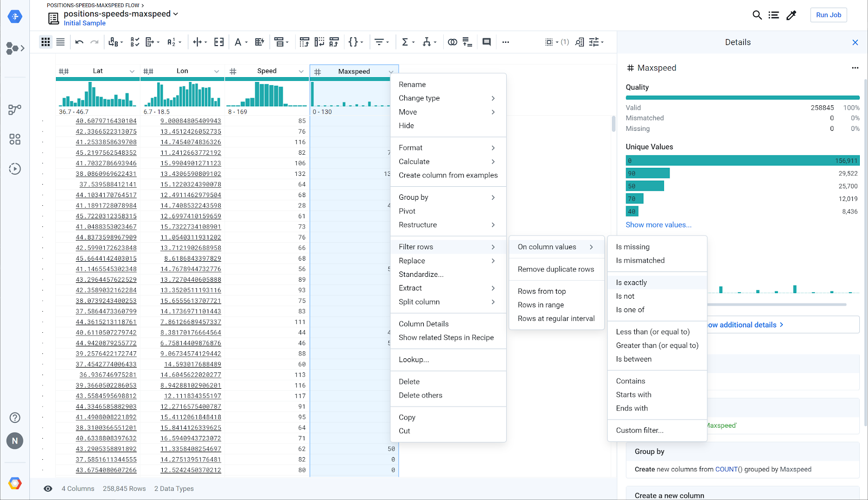Click the unique value bar for 90
This screenshot has height=500, width=868.
[648, 173]
